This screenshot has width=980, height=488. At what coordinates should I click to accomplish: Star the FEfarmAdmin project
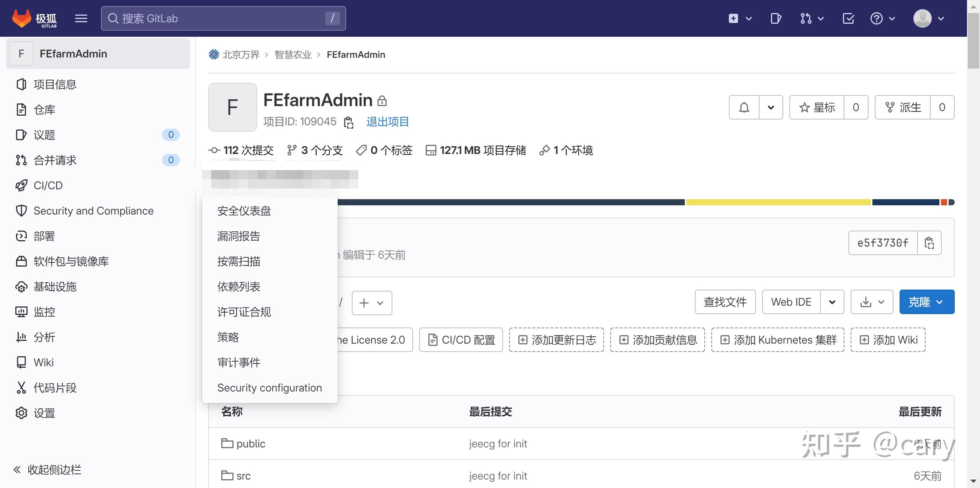pos(817,107)
